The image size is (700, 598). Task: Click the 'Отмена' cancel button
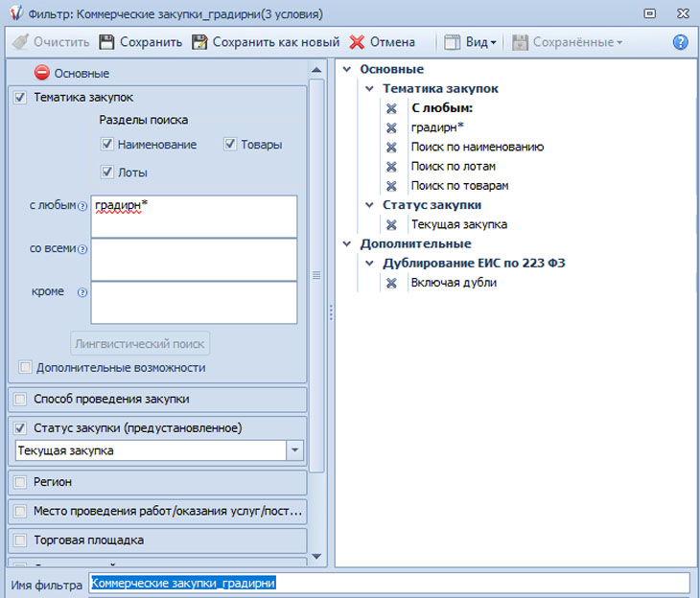tap(382, 42)
